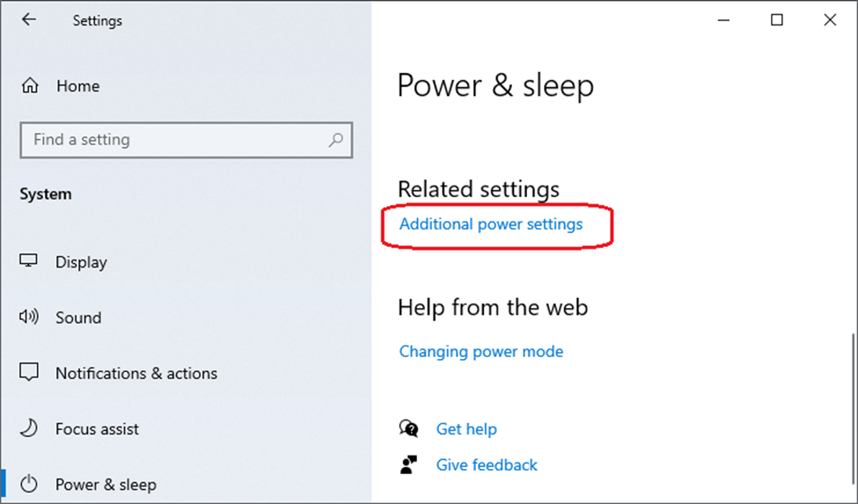Click the Notifications speech bubble icon
The height and width of the screenshot is (504, 858).
pyautogui.click(x=28, y=372)
